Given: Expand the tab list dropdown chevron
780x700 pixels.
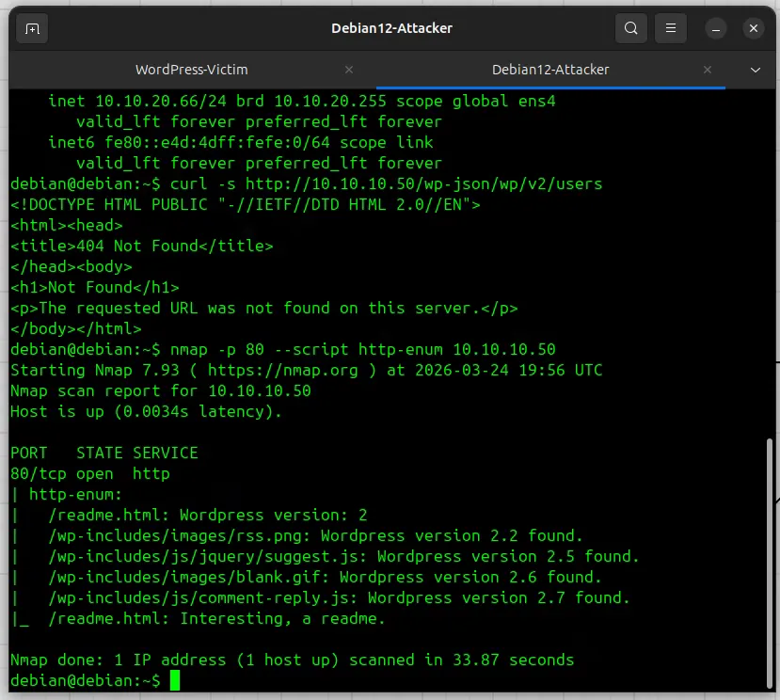Looking at the screenshot, I should point(755,71).
